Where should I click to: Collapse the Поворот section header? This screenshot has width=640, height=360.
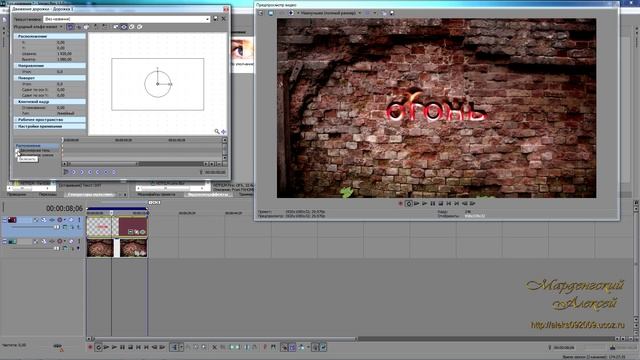coord(50,78)
